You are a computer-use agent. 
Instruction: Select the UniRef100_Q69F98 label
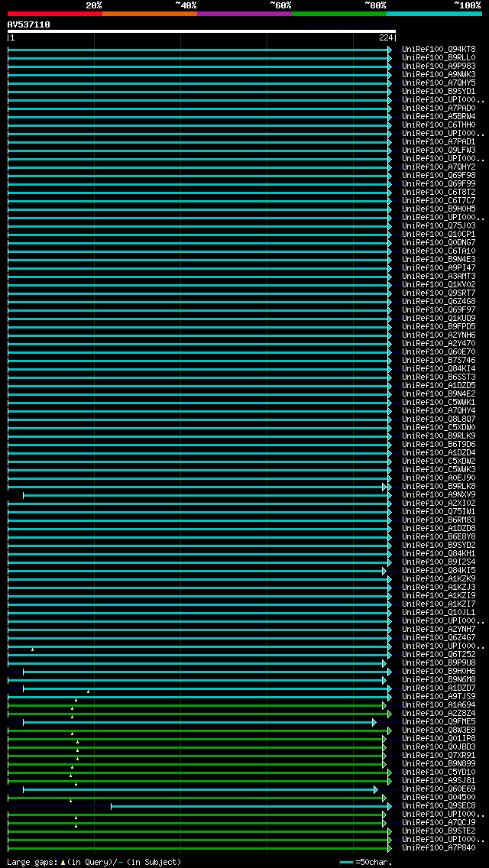point(439,176)
